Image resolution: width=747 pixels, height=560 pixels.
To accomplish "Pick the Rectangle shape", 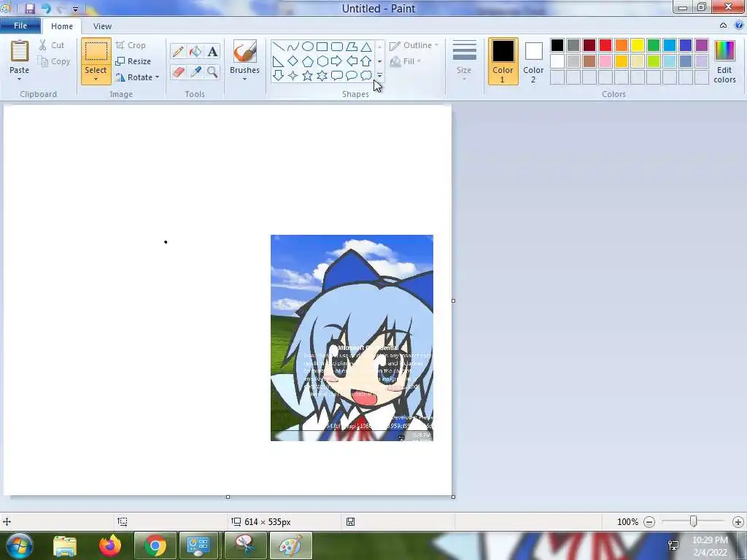I will (322, 47).
